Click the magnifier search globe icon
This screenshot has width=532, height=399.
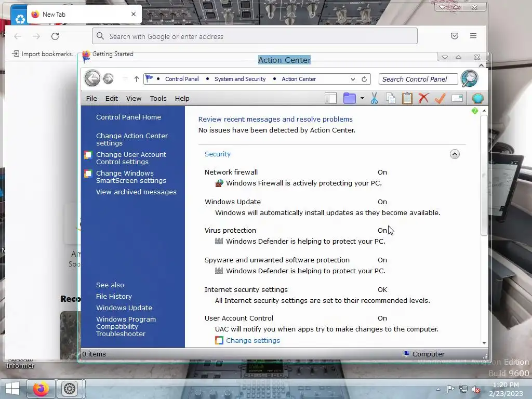[x=470, y=79]
